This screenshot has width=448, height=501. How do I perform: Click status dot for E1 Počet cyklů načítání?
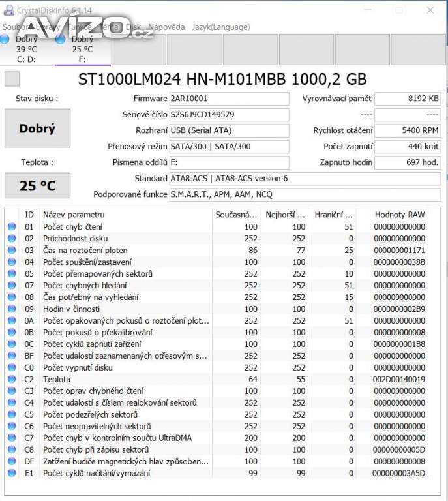point(12,473)
